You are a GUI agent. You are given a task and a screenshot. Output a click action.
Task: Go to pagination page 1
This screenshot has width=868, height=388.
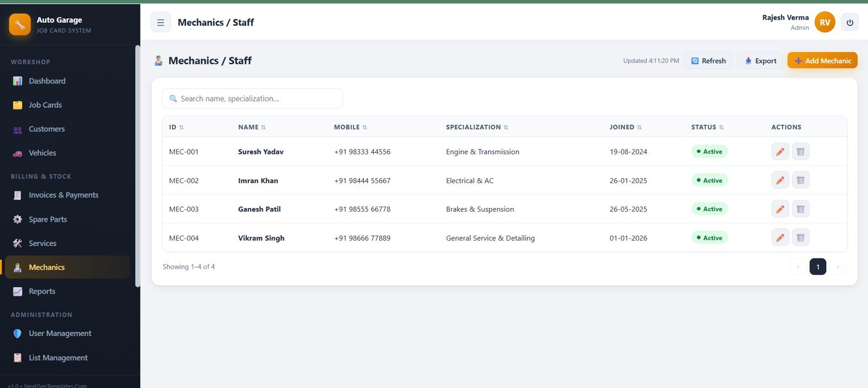(818, 267)
